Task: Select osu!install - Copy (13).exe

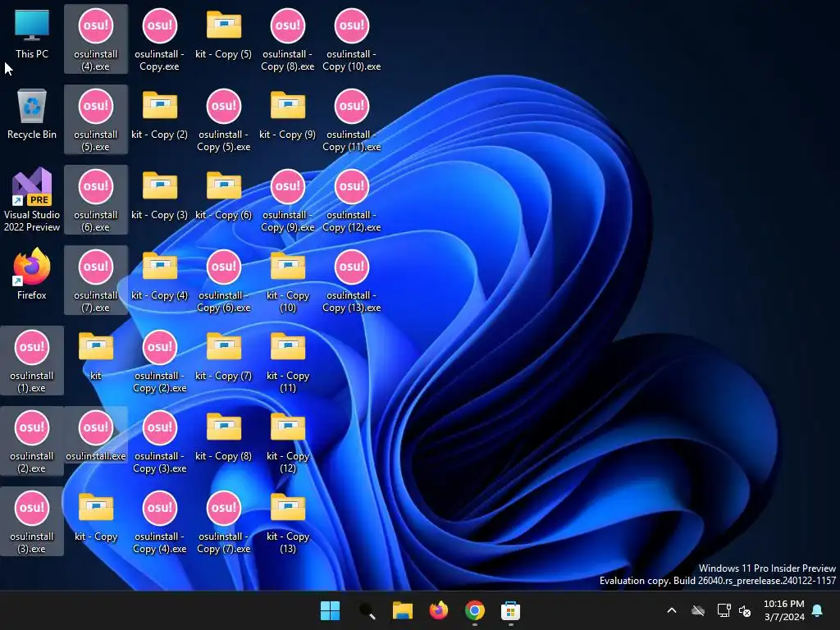Action: pyautogui.click(x=351, y=281)
